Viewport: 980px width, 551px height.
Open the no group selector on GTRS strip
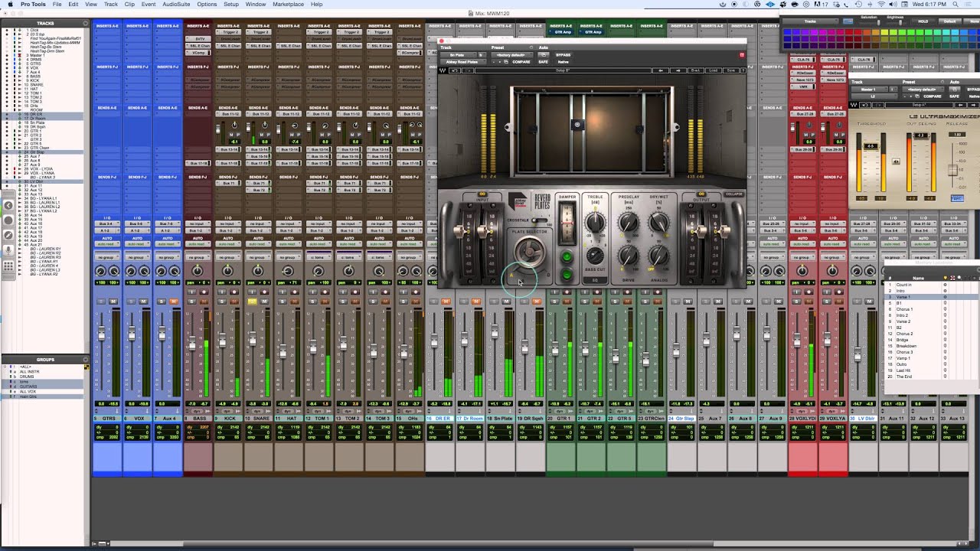click(106, 257)
